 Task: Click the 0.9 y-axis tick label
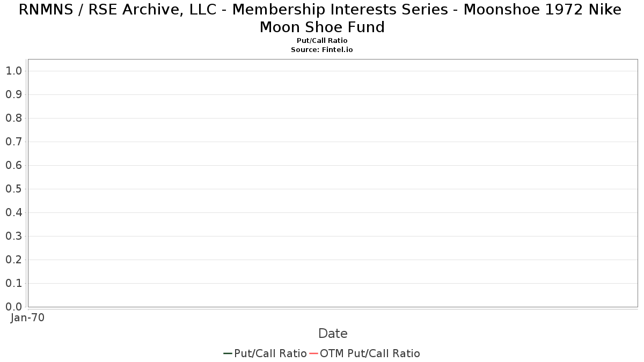tap(13, 94)
